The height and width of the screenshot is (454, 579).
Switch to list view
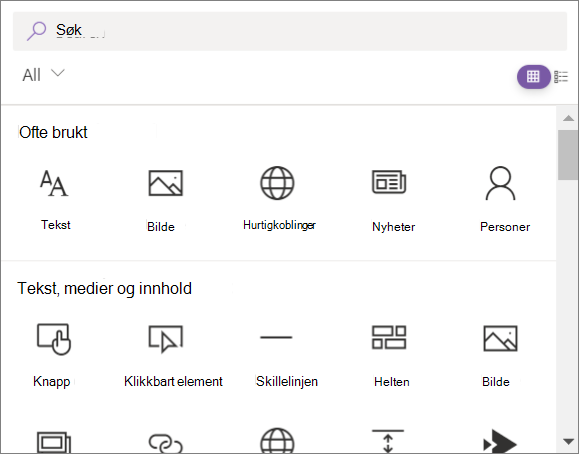561,77
